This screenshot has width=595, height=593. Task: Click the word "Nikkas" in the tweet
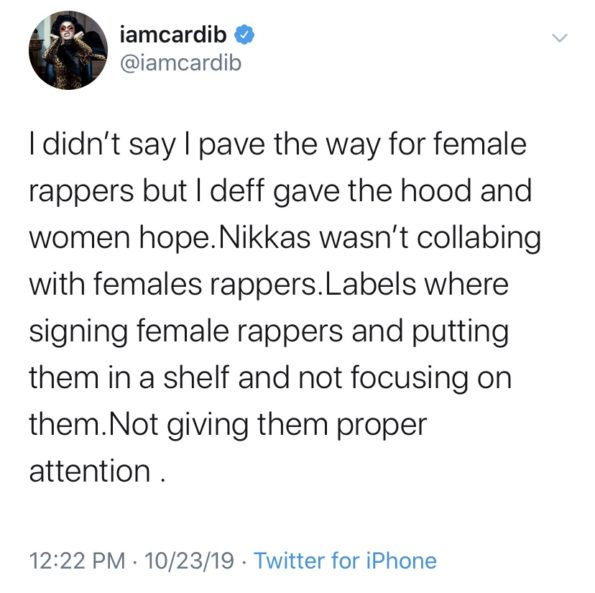click(x=263, y=238)
